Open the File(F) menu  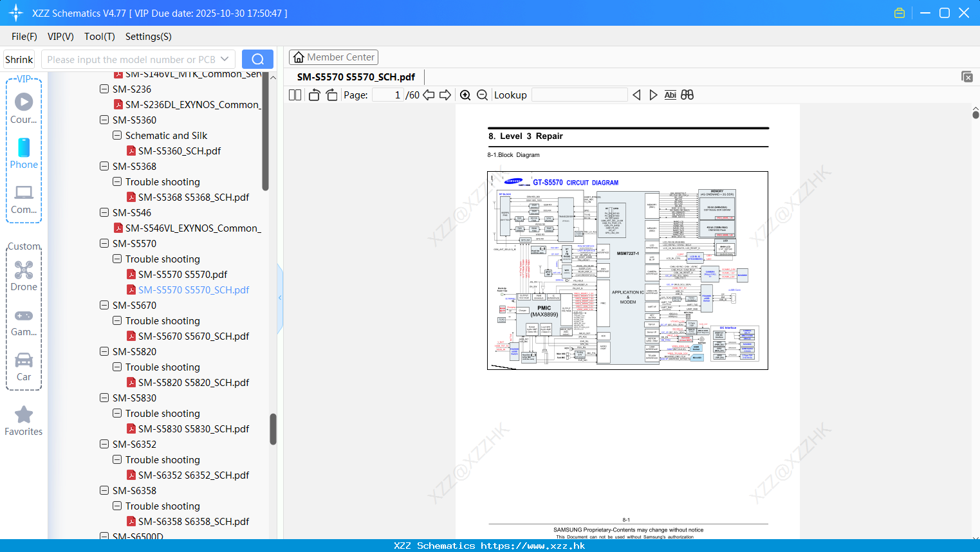24,37
